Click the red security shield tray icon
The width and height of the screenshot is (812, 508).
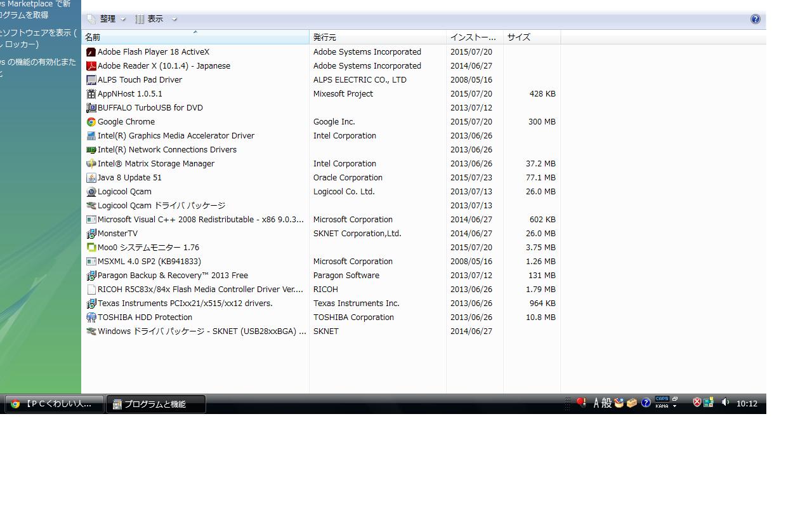697,403
